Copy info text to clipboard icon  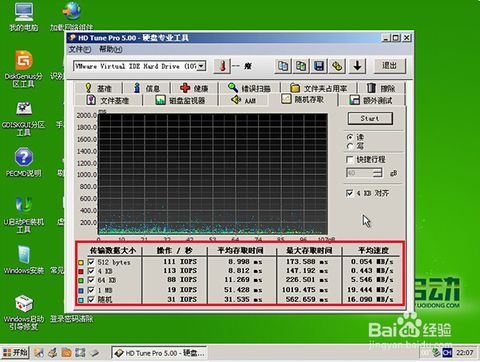click(x=283, y=66)
